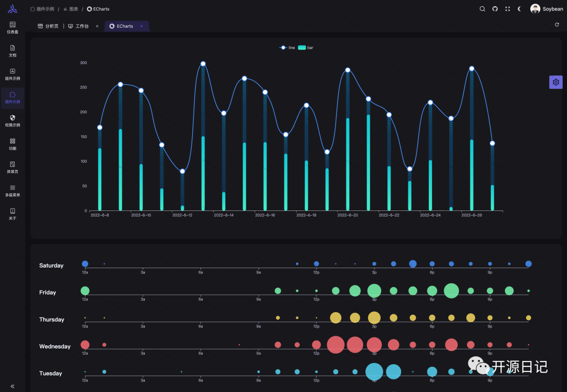The width and height of the screenshot is (567, 392).
Task: Expand the 组件示例 sidebar menu
Action: point(13,75)
